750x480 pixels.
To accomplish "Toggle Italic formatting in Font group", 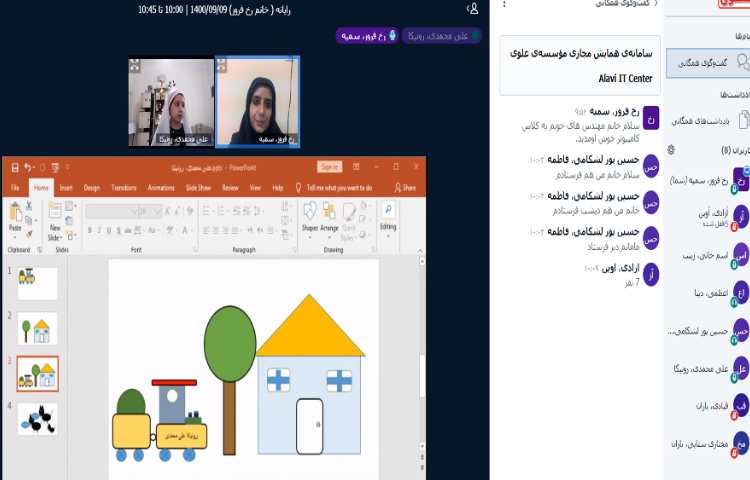I will click(100, 228).
